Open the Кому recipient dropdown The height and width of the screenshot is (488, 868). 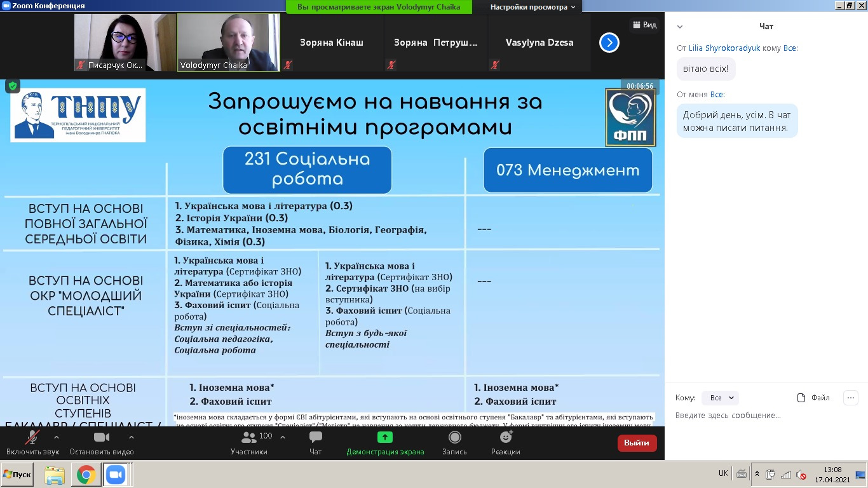tap(720, 398)
